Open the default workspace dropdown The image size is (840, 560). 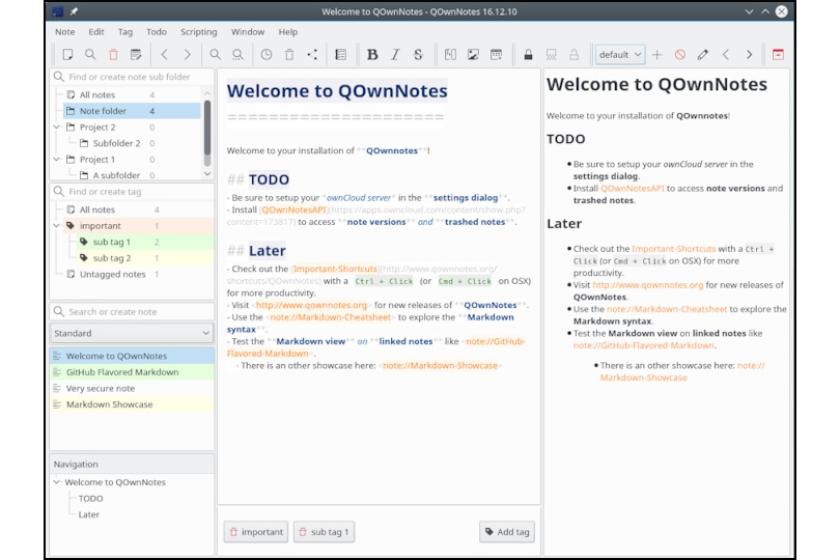(620, 54)
